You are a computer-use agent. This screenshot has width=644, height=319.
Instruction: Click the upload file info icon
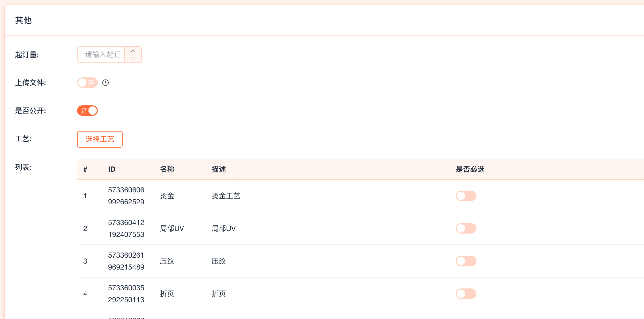pyautogui.click(x=106, y=83)
